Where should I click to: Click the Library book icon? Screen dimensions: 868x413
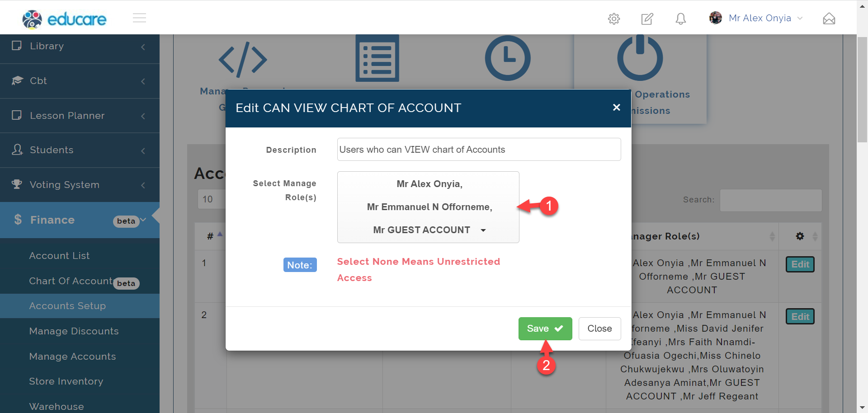(17, 46)
